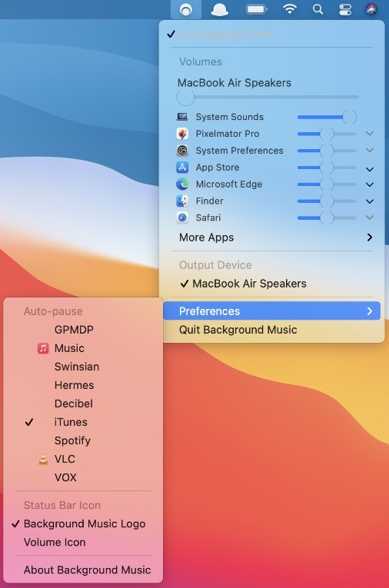Open the notification bell icon in the menu bar
This screenshot has height=588, width=389.
pos(219,9)
